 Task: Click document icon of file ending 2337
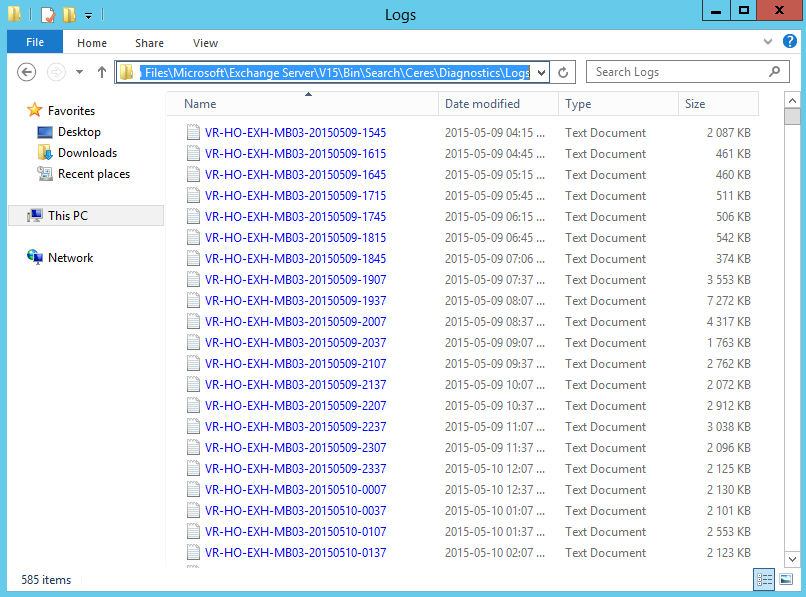point(193,468)
